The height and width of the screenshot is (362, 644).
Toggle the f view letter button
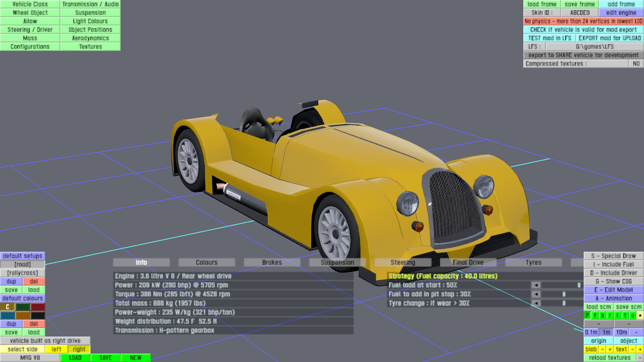[595, 315]
